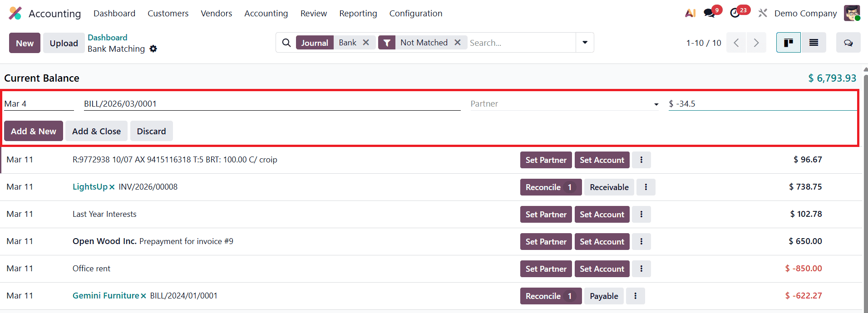Click the $ 6,793.93 balance amount
This screenshot has width=868, height=313.
point(832,78)
